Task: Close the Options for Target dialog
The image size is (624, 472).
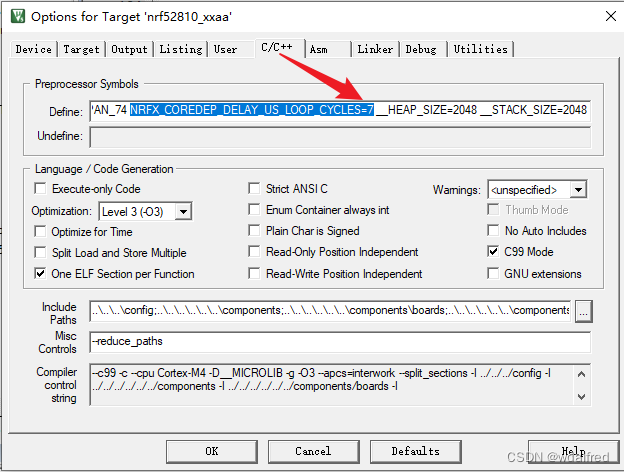Action: pyautogui.click(x=610, y=16)
